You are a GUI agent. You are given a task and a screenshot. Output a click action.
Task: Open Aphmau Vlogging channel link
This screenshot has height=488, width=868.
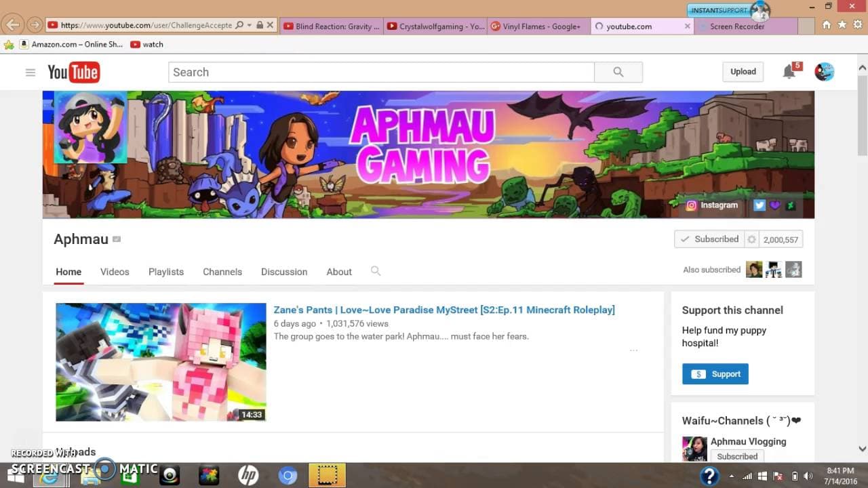click(748, 441)
